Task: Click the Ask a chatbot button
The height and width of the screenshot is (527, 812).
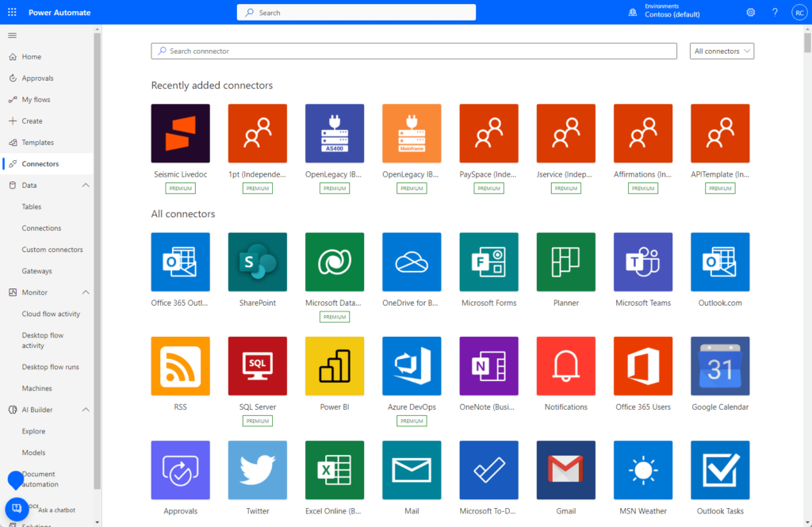Action: [x=17, y=509]
